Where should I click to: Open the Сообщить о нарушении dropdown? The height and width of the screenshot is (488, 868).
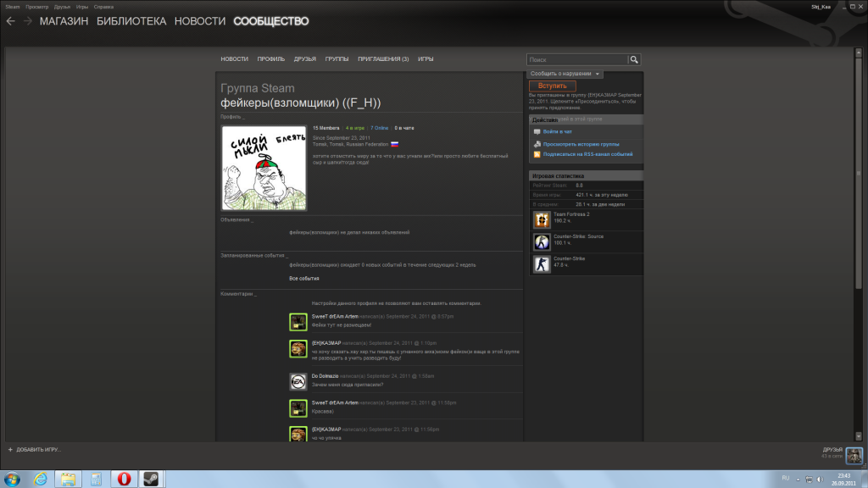point(565,74)
